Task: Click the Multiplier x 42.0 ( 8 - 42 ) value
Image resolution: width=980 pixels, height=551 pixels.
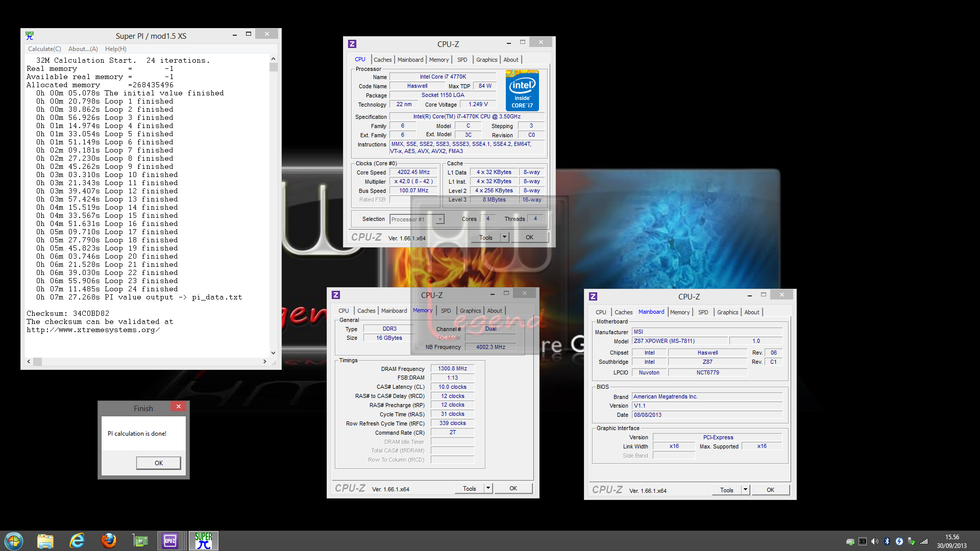Action: (x=414, y=182)
